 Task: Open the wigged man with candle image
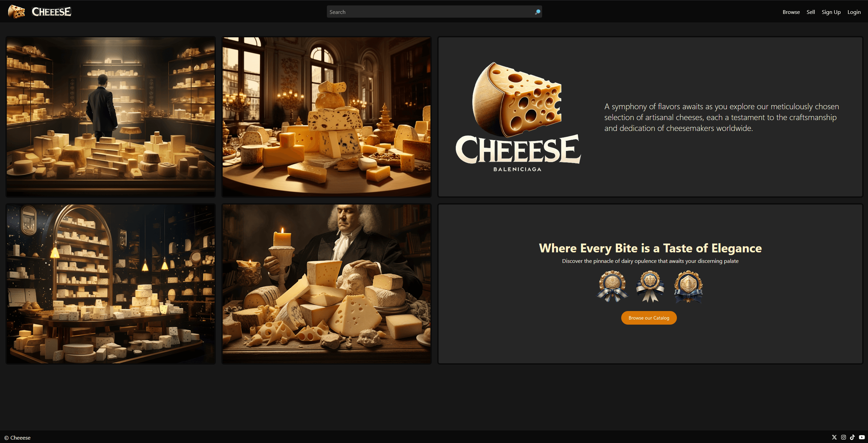coord(327,284)
